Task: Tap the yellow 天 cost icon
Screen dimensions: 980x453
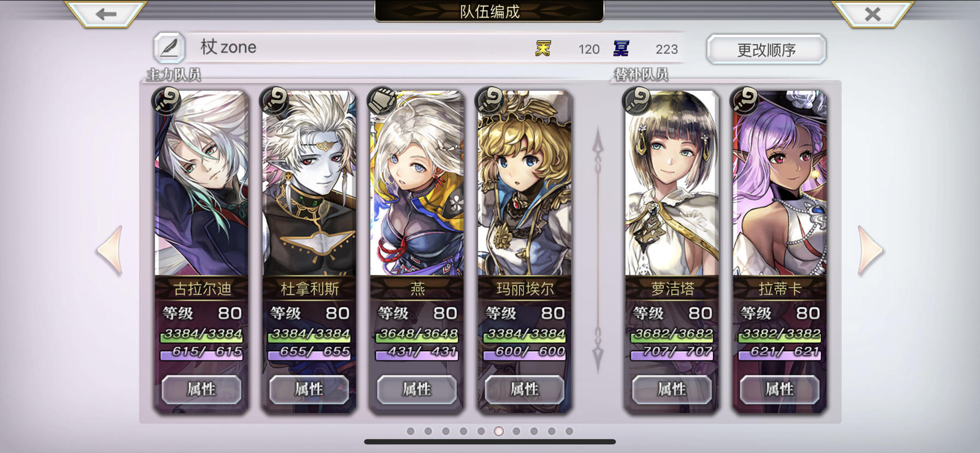Action: tap(542, 49)
